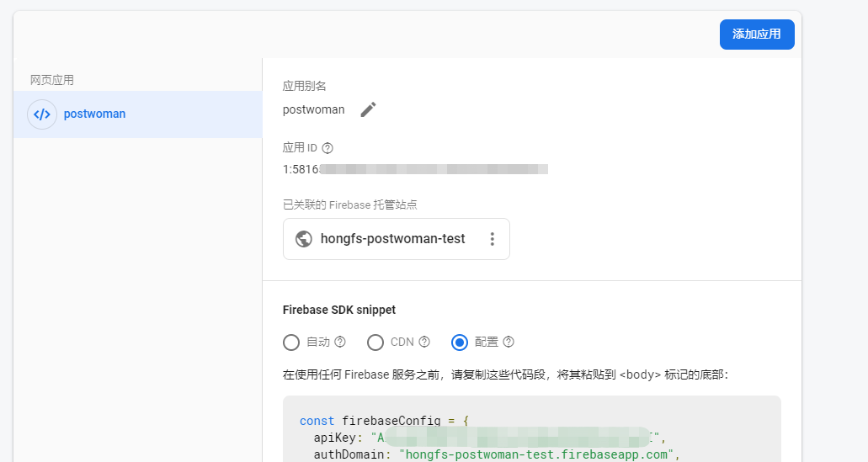Click the hongfs-postwoman-test hosting site name
Screen dimensions: 868x462
[392, 239]
